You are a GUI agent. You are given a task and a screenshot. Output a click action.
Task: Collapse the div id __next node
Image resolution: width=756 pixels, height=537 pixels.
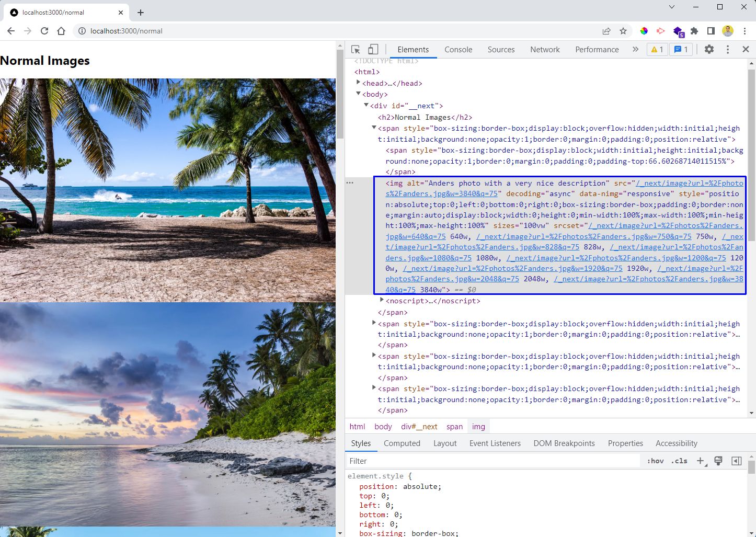tap(366, 105)
